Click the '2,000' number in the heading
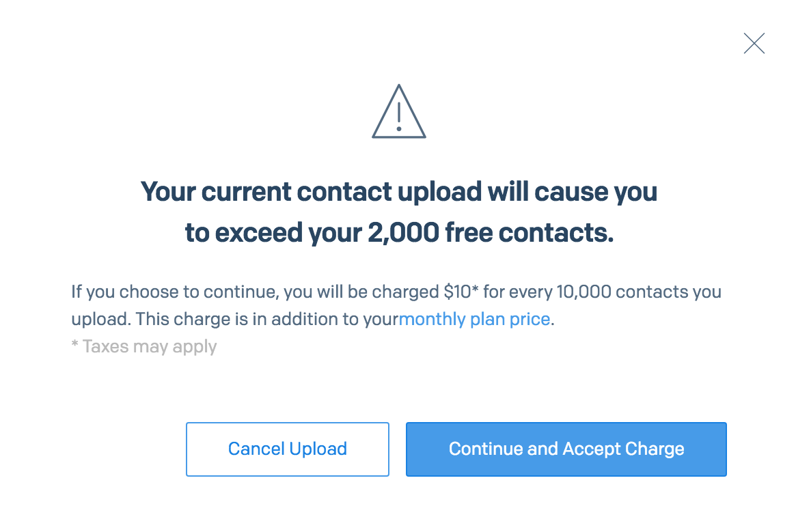The image size is (796, 532). [x=404, y=233]
